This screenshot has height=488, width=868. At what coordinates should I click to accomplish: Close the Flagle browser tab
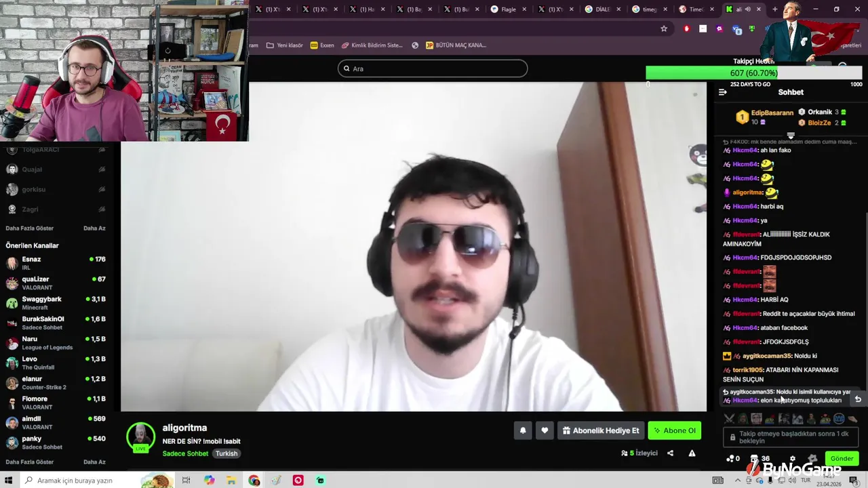click(524, 9)
